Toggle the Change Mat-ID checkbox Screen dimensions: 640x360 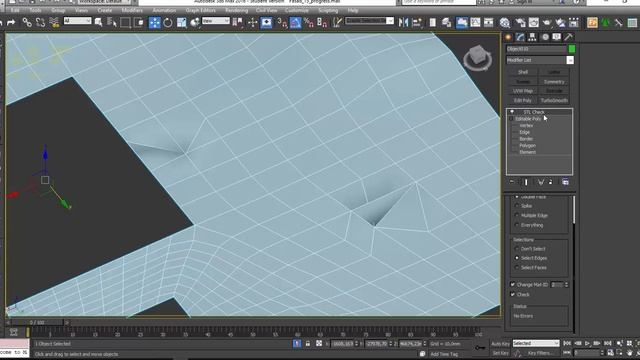513,284
